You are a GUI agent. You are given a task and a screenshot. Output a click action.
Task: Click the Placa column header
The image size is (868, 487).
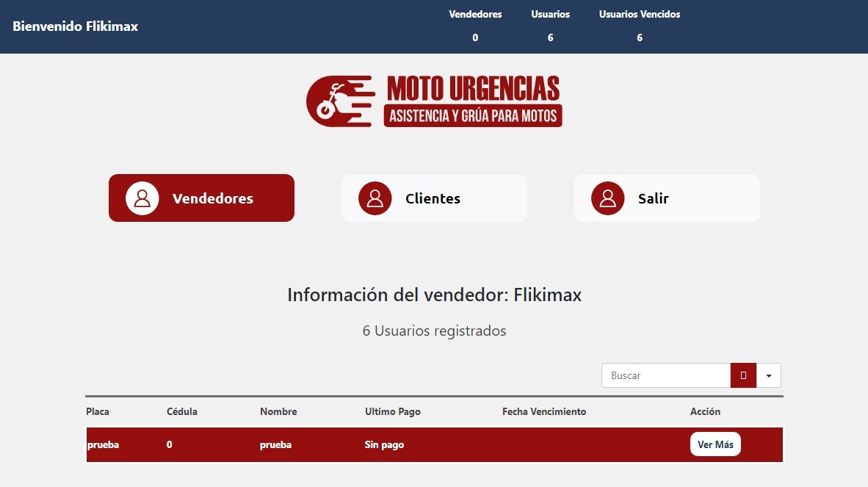coord(98,412)
